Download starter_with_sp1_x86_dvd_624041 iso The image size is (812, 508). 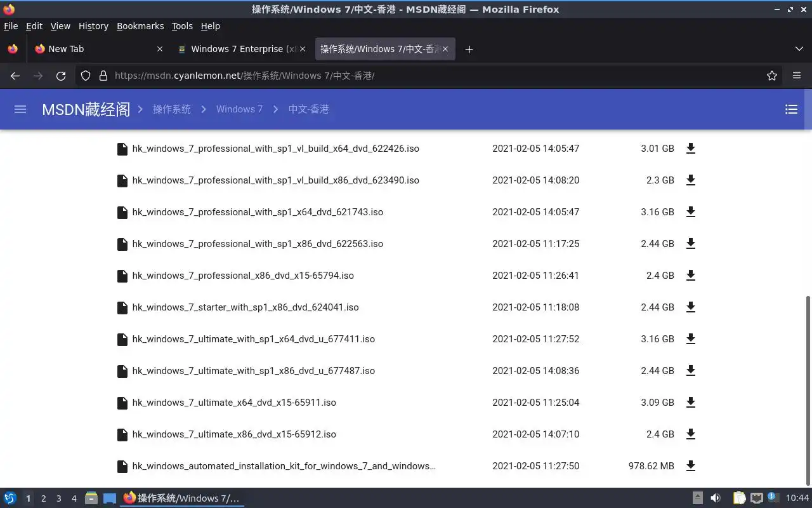(691, 307)
